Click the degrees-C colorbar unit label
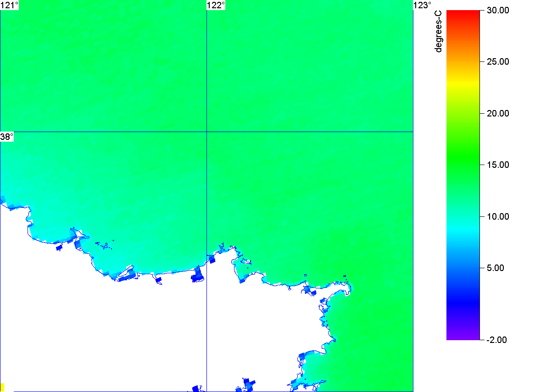This screenshot has width=535, height=392. click(x=438, y=31)
